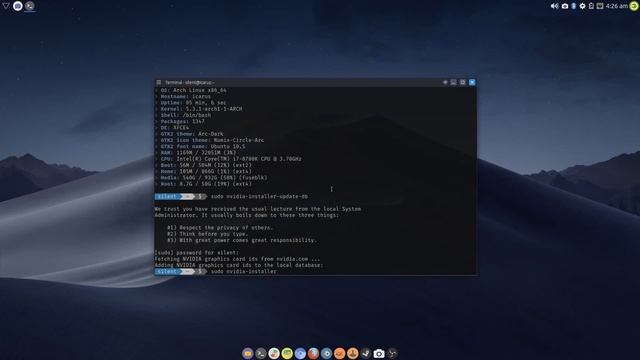This screenshot has width=640, height=360.
Task: Click the 'Media' fuseblk disk line
Action: (213, 178)
